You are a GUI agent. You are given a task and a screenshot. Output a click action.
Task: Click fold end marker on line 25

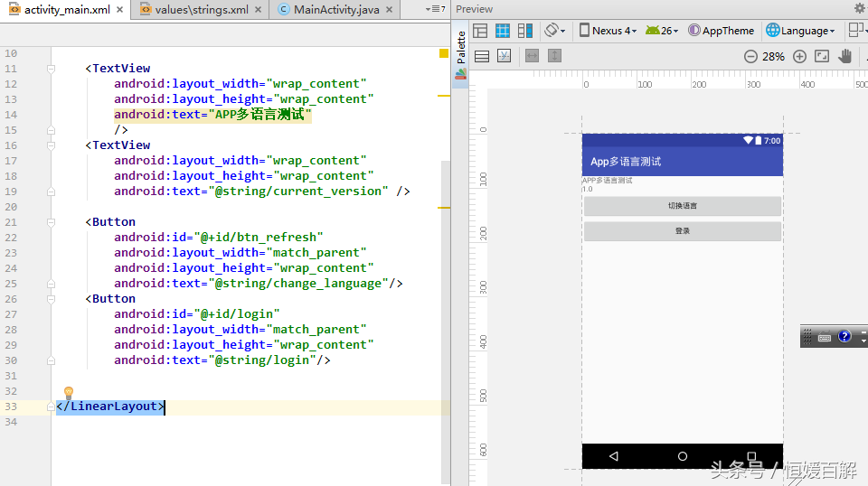(x=51, y=284)
